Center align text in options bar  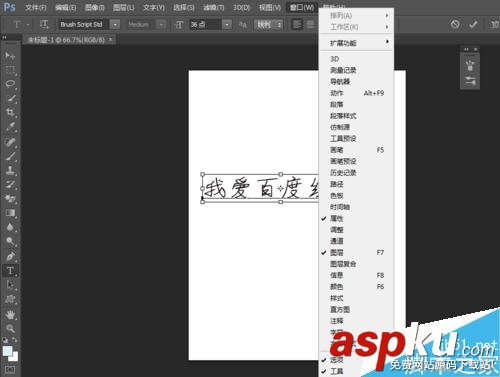point(310,24)
